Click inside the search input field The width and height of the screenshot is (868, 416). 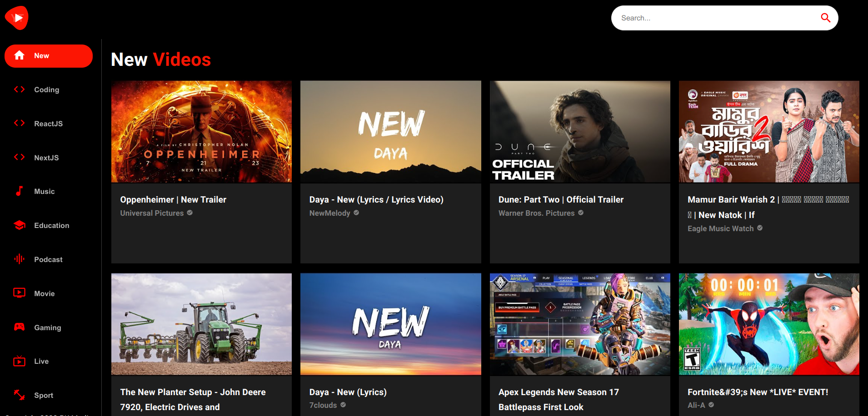(x=709, y=18)
